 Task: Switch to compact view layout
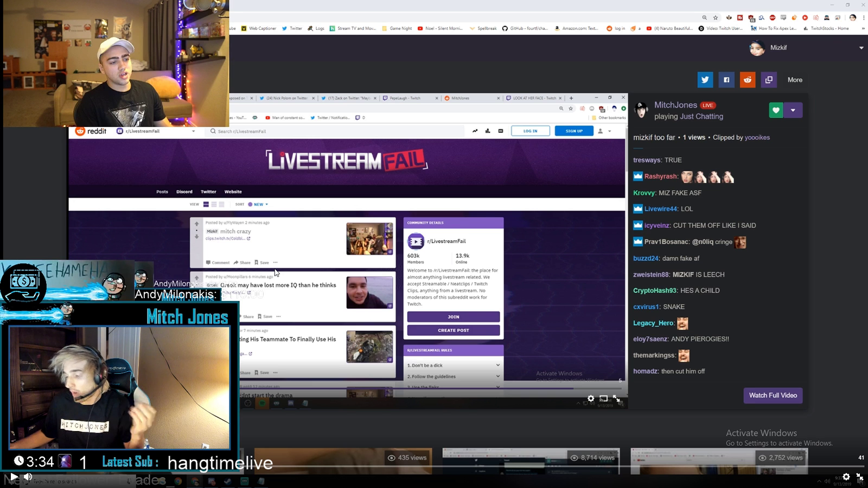tap(221, 204)
